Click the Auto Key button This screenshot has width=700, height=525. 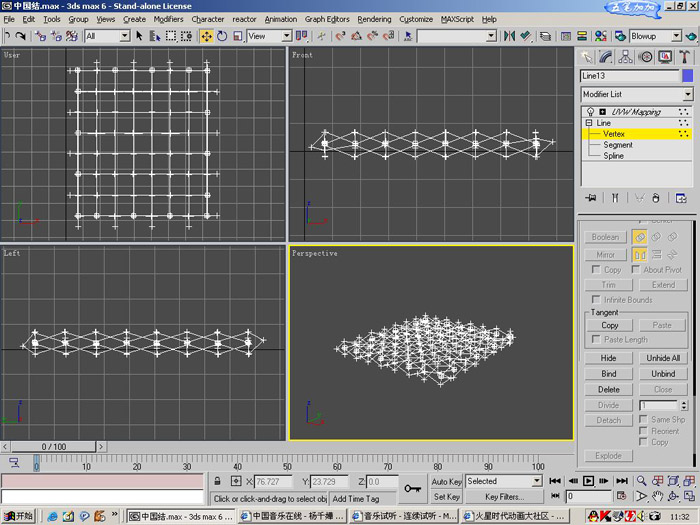(x=446, y=481)
